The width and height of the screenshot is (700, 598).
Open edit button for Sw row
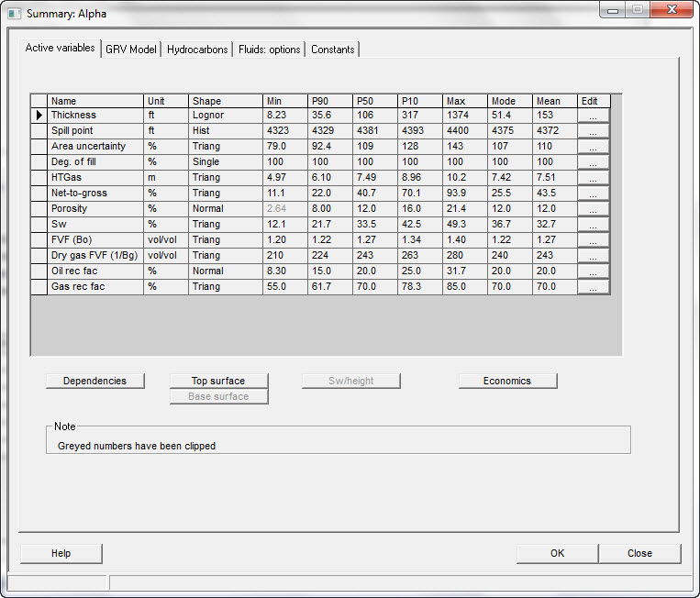594,225
